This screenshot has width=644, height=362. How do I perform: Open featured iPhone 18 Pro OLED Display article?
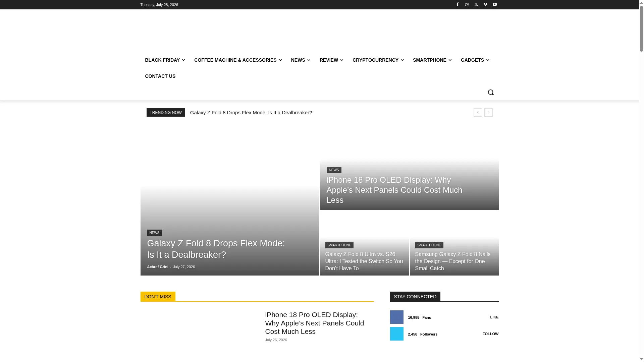click(x=394, y=190)
